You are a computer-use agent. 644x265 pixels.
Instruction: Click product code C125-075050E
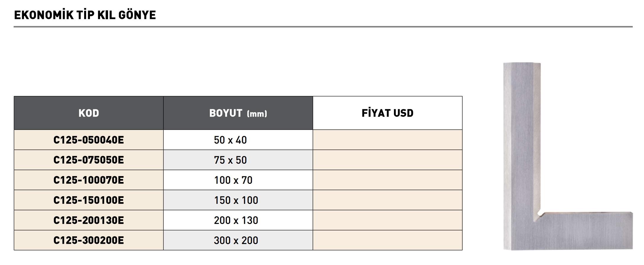[89, 160]
